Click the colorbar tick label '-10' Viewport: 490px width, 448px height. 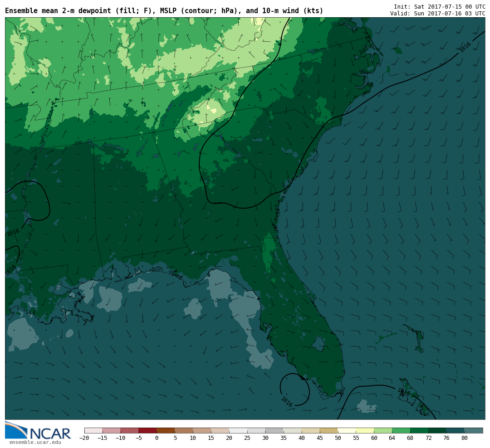pos(121,438)
